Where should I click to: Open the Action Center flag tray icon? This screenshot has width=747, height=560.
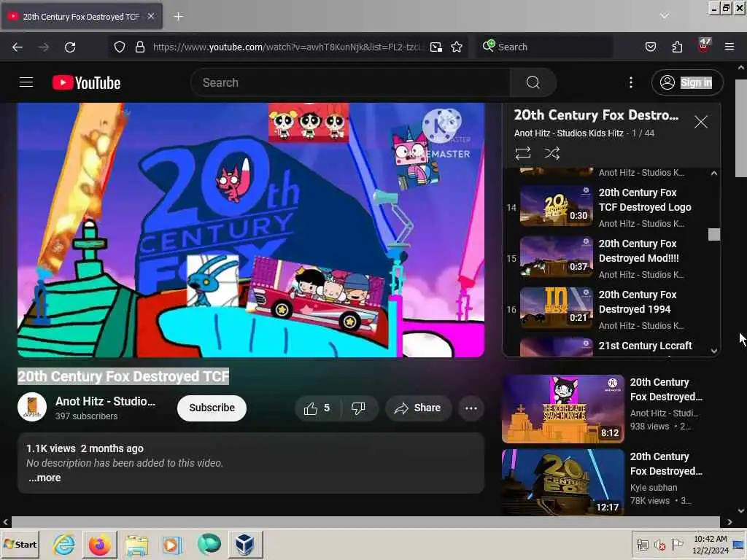677,544
